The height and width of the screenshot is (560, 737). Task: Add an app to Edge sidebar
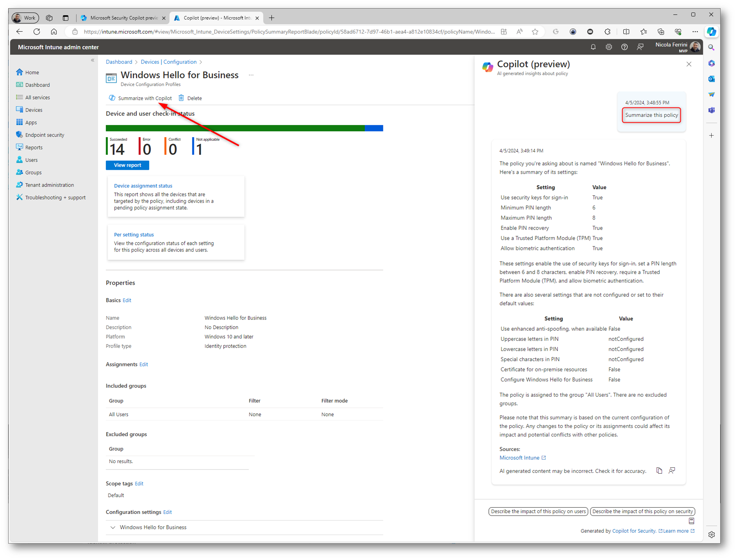[x=711, y=136]
